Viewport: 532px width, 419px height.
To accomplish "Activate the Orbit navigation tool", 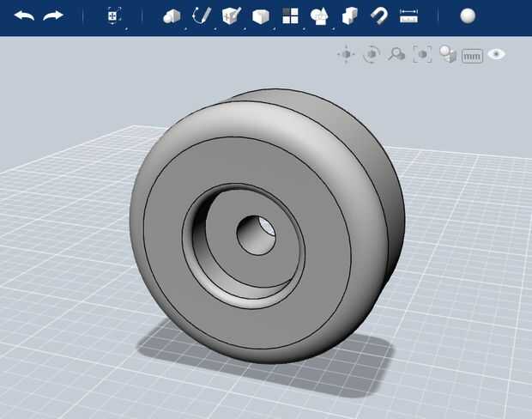I will point(372,54).
